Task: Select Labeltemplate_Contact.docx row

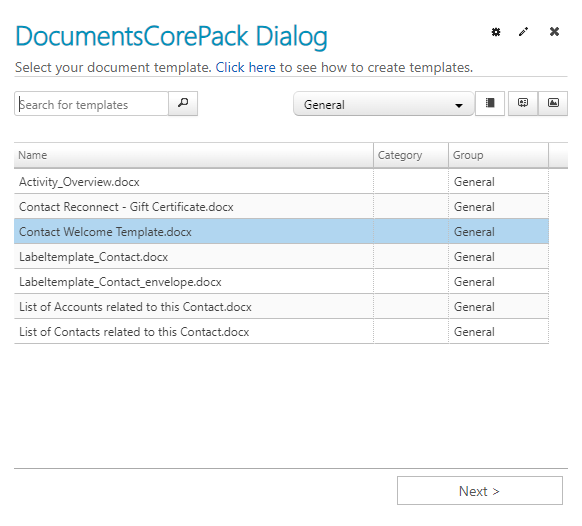Action: tap(281, 257)
